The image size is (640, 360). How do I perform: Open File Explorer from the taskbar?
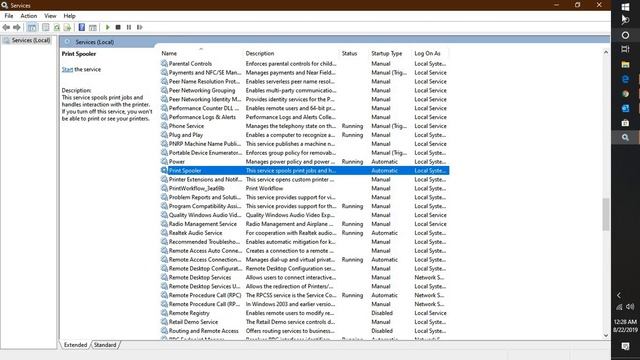625,64
